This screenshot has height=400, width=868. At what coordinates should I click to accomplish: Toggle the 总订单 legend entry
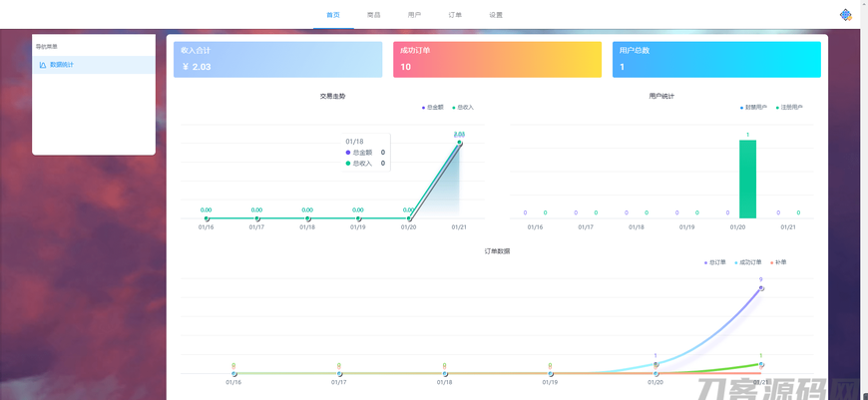715,262
